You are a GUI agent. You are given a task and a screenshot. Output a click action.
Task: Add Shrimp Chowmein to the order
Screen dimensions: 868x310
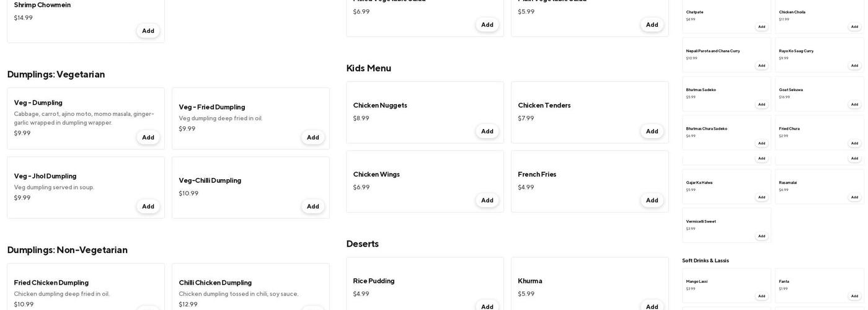(x=148, y=31)
